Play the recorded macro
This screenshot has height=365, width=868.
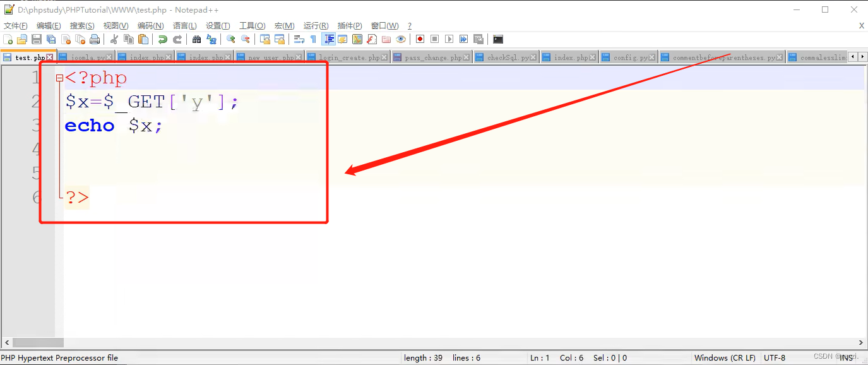coord(449,39)
